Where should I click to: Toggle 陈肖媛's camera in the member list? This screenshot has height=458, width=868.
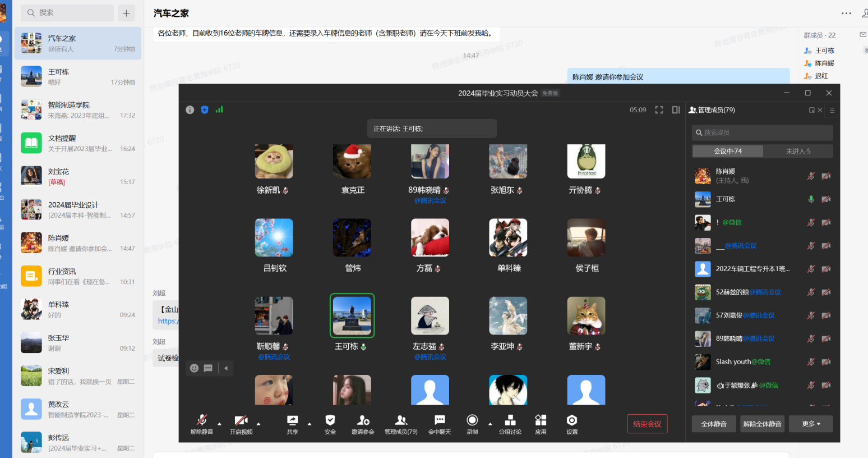tap(826, 176)
